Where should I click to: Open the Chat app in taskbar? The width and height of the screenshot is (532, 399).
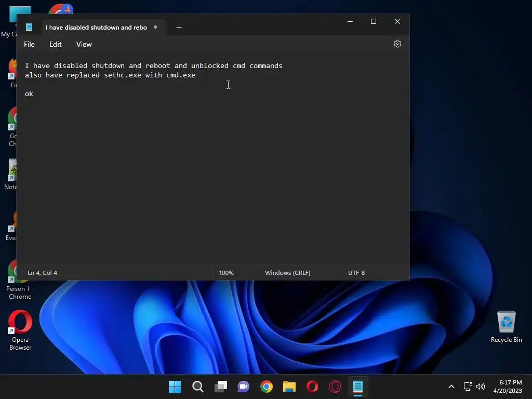point(243,387)
